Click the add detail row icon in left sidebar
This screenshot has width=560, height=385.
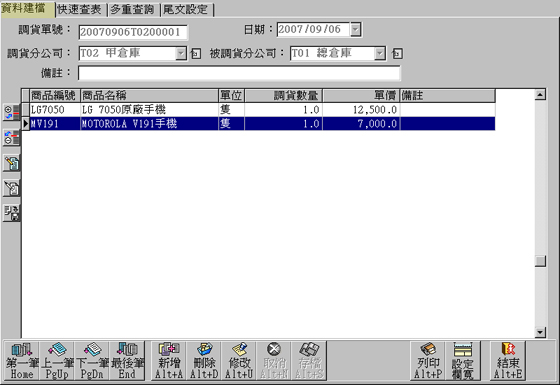coord(11,112)
